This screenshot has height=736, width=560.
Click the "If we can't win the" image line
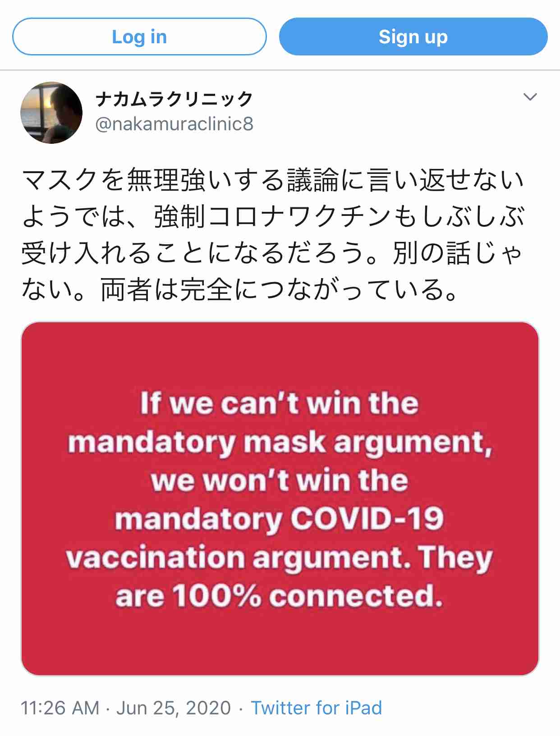[280, 403]
